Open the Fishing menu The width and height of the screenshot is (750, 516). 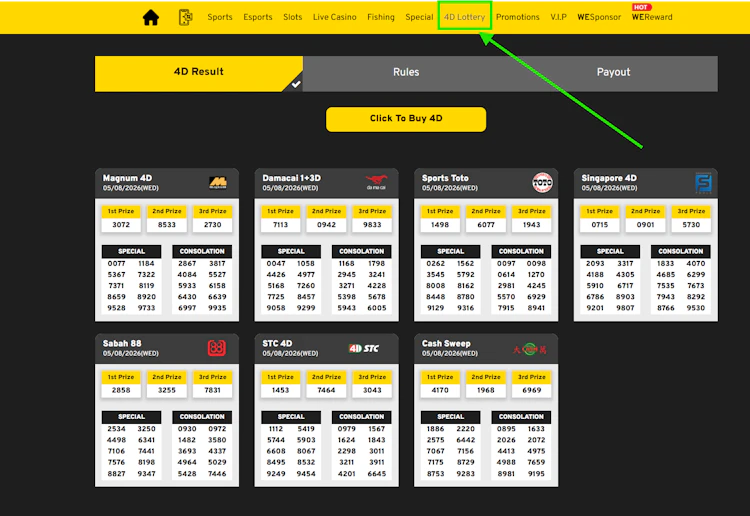click(381, 17)
